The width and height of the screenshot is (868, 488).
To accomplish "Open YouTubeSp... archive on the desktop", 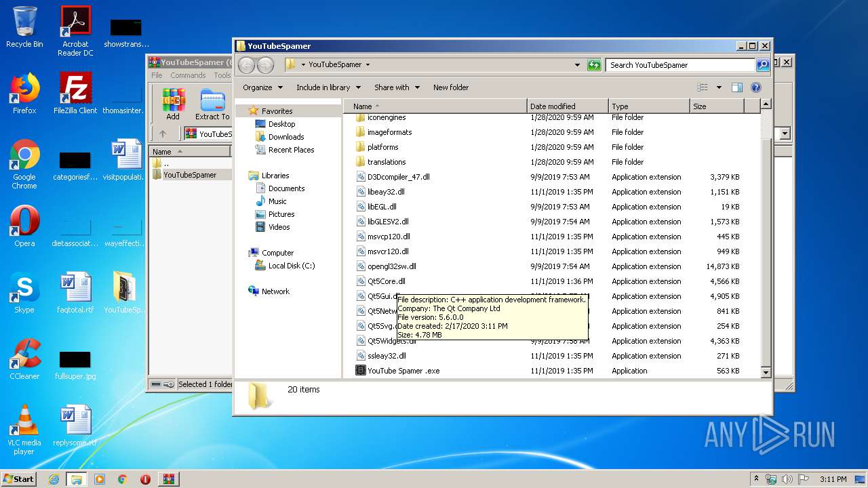I will click(124, 293).
